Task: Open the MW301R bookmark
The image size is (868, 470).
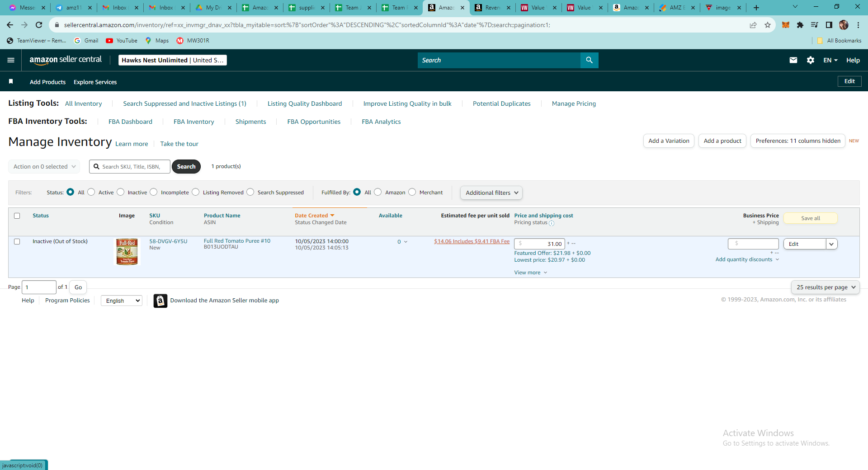Action: tap(193, 41)
